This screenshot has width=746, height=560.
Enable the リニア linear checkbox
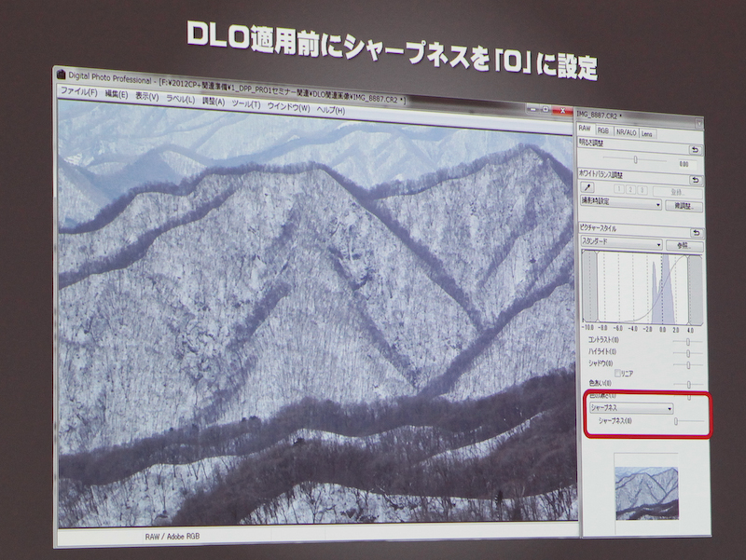point(617,373)
